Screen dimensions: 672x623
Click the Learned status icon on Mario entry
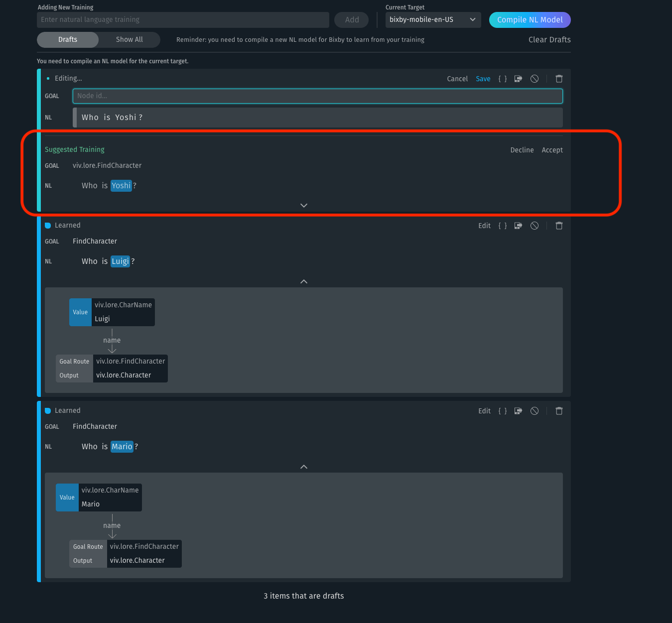48,411
